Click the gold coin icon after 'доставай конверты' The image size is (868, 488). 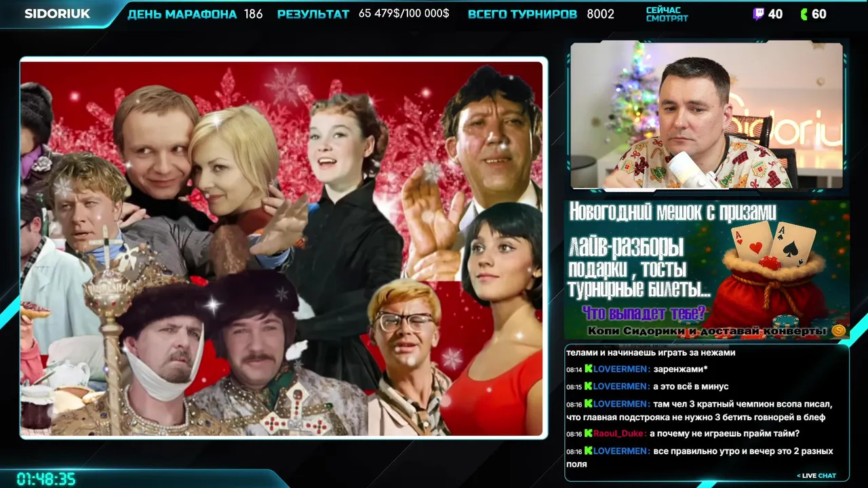pos(839,330)
